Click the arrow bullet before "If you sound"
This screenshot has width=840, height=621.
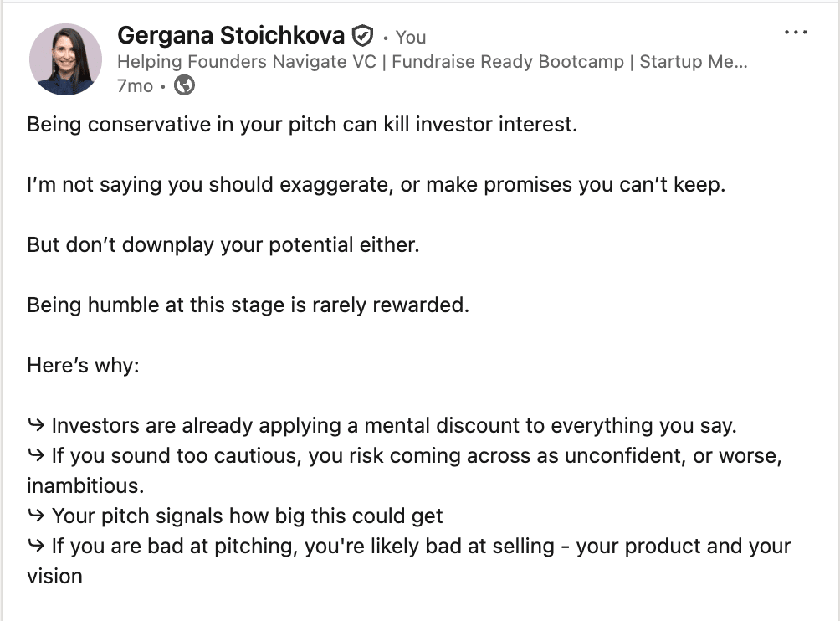coord(36,455)
